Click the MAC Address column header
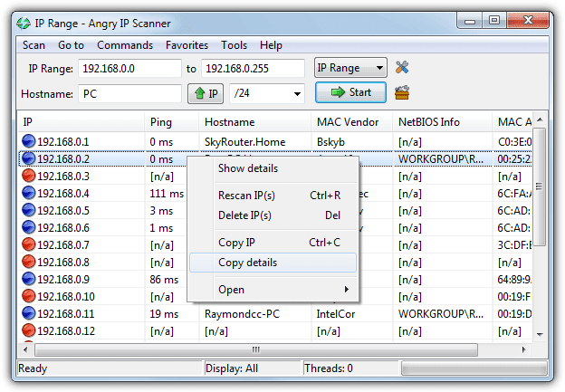This screenshot has height=392, width=565. 512,122
